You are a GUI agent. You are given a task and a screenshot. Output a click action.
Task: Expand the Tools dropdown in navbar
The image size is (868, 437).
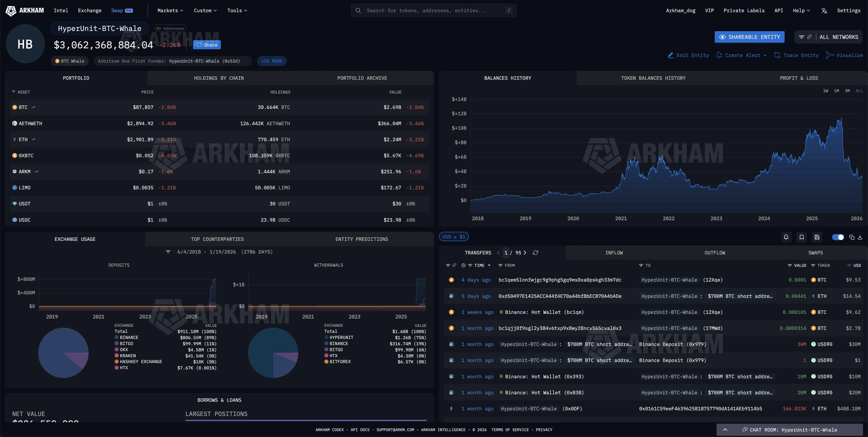[x=237, y=10]
